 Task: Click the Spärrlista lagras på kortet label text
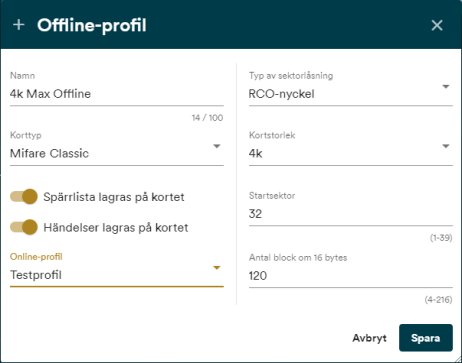114,197
